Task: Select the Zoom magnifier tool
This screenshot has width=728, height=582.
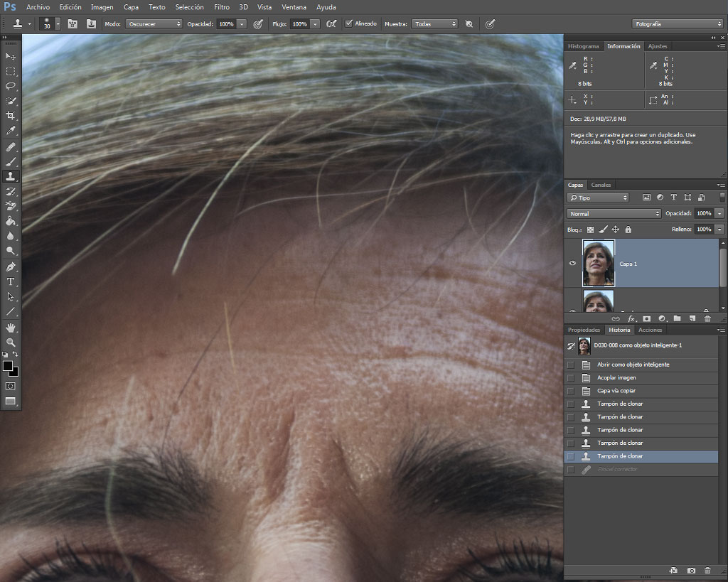Action: point(11,343)
